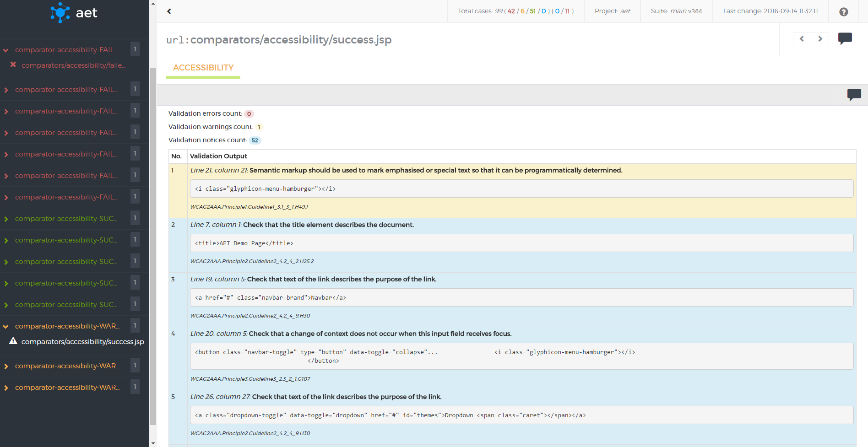Click the back arrow in top bar
868x447 pixels.
click(x=169, y=11)
